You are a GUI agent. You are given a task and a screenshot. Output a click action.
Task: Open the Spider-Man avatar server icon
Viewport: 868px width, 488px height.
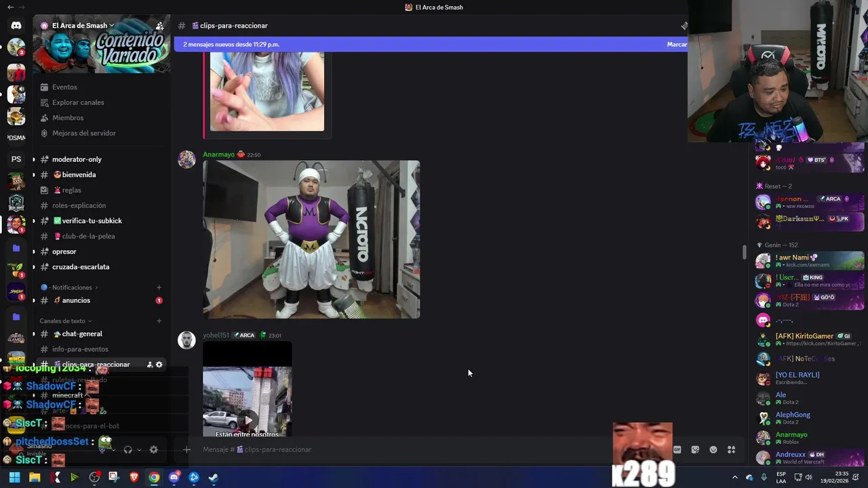click(x=16, y=72)
